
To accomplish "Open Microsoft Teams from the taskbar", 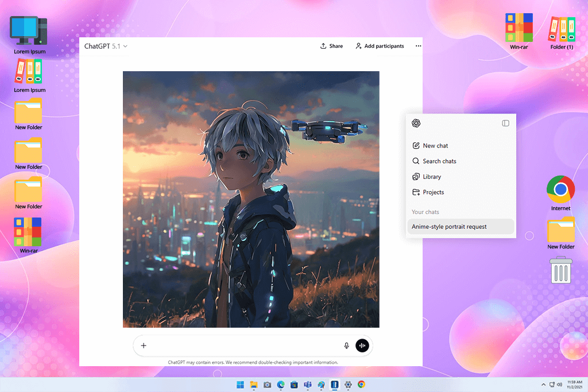I will (308, 385).
